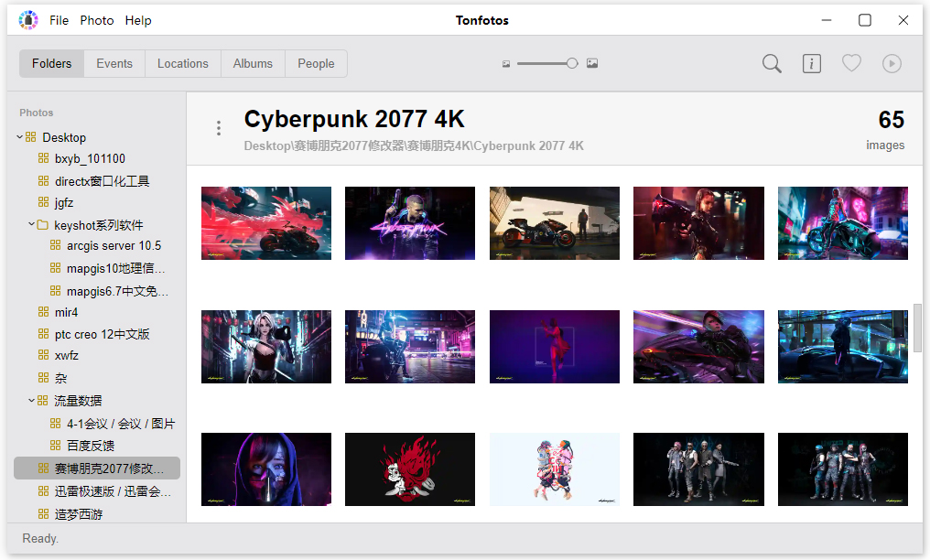Image resolution: width=930 pixels, height=560 pixels.
Task: Open the Cyberpunk neon logo thumbnail
Action: [410, 223]
